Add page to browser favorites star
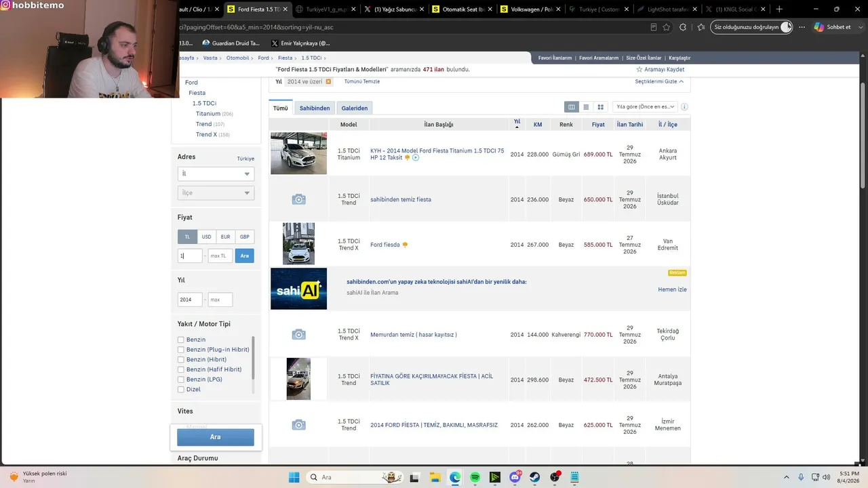This screenshot has width=868, height=488. point(667,27)
